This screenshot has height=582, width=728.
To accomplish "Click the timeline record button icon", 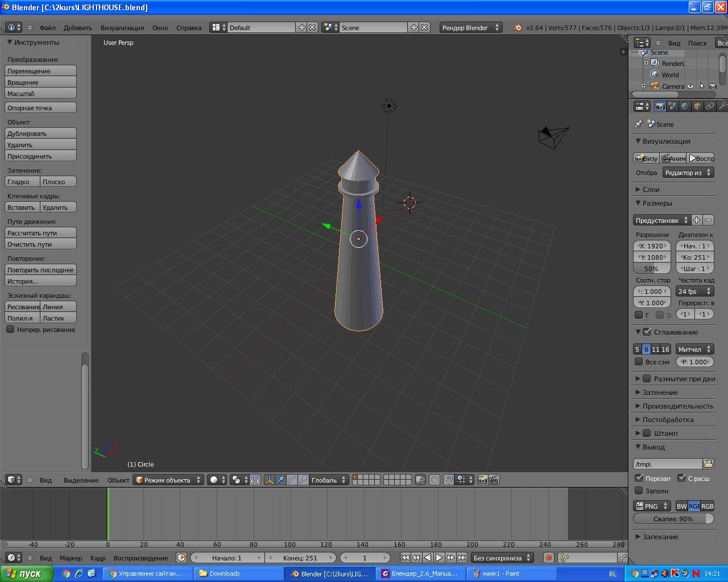I will pos(549,558).
